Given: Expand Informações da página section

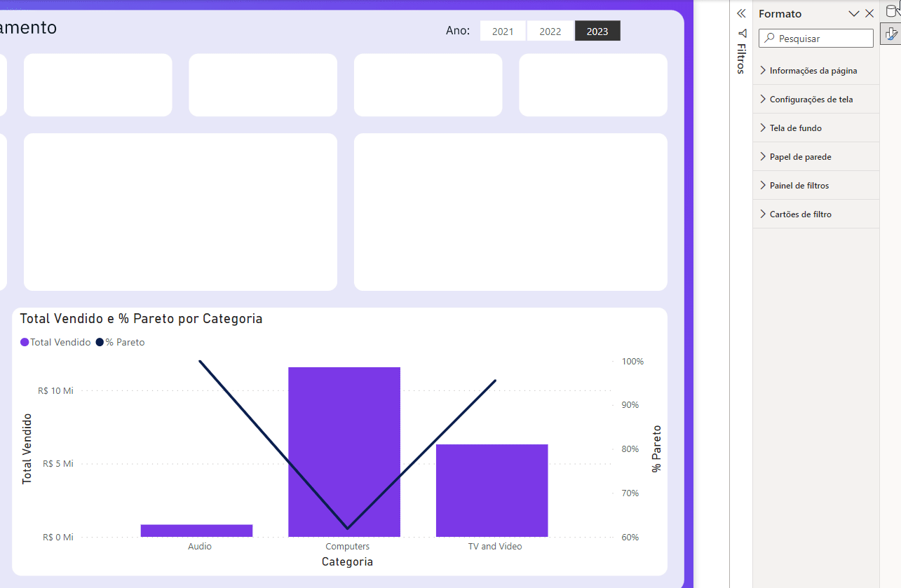Looking at the screenshot, I should click(x=816, y=71).
